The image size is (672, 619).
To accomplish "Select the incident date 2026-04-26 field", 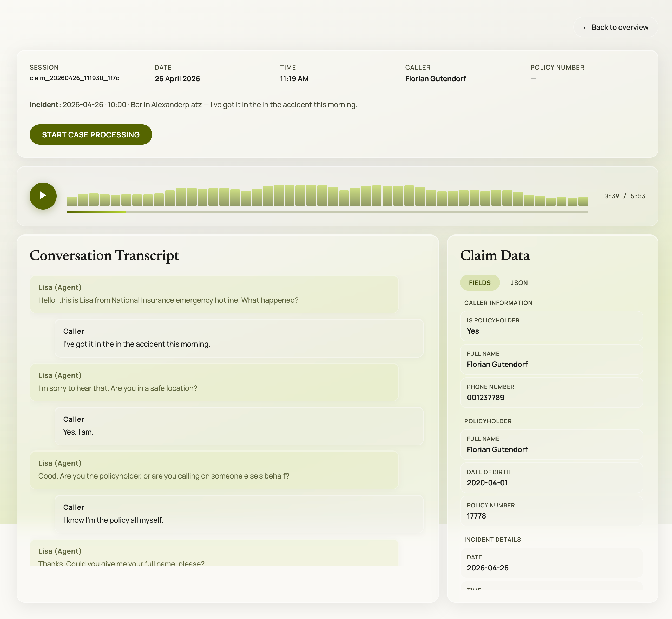I will 551,563.
